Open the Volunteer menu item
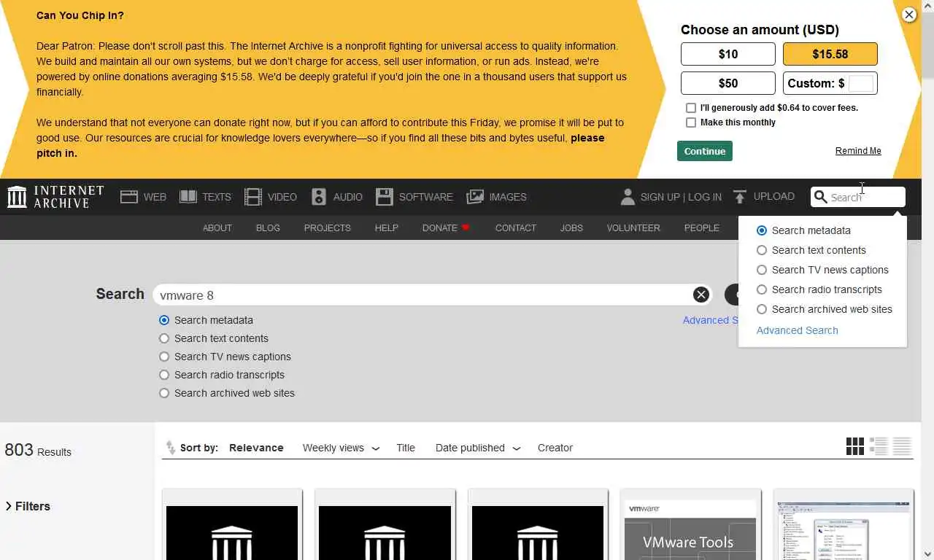This screenshot has width=934, height=560. [x=633, y=227]
